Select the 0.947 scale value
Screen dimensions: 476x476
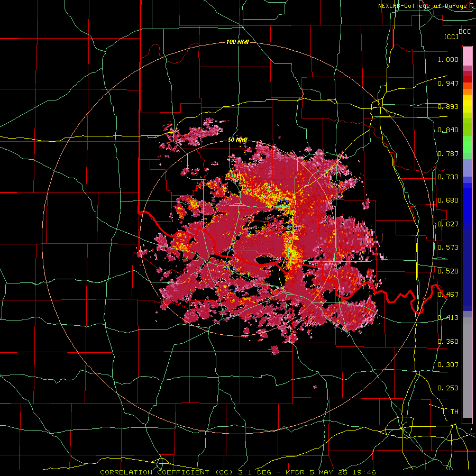click(448, 83)
